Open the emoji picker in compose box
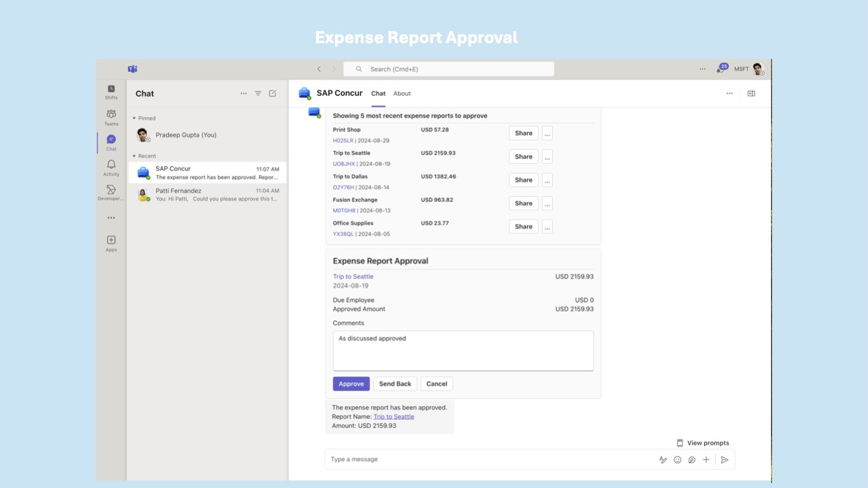Viewport: 868px width, 488px height. click(x=677, y=459)
